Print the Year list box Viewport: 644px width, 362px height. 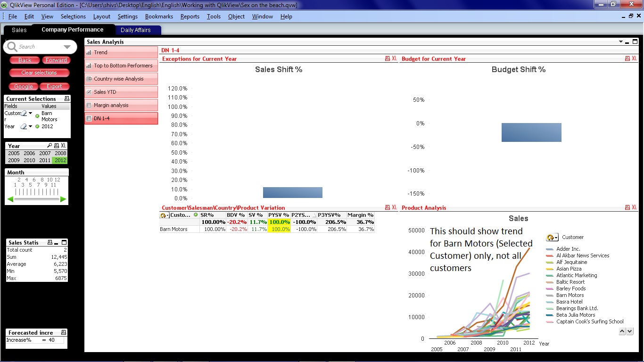[x=57, y=146]
